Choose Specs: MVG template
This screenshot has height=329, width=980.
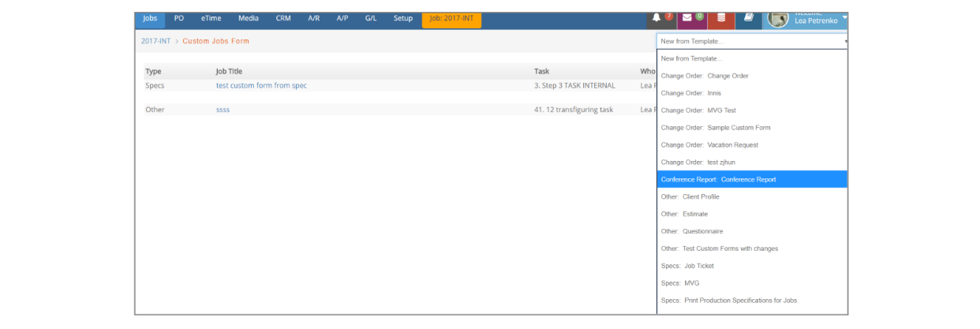753,283
